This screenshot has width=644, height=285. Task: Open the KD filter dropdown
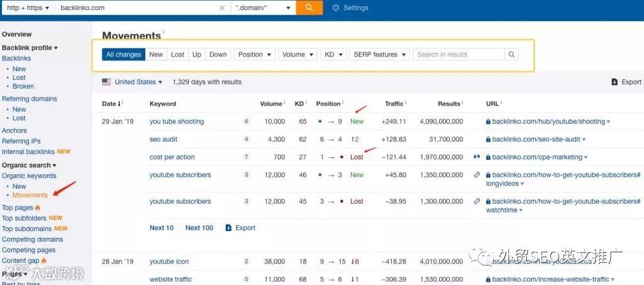click(x=333, y=54)
